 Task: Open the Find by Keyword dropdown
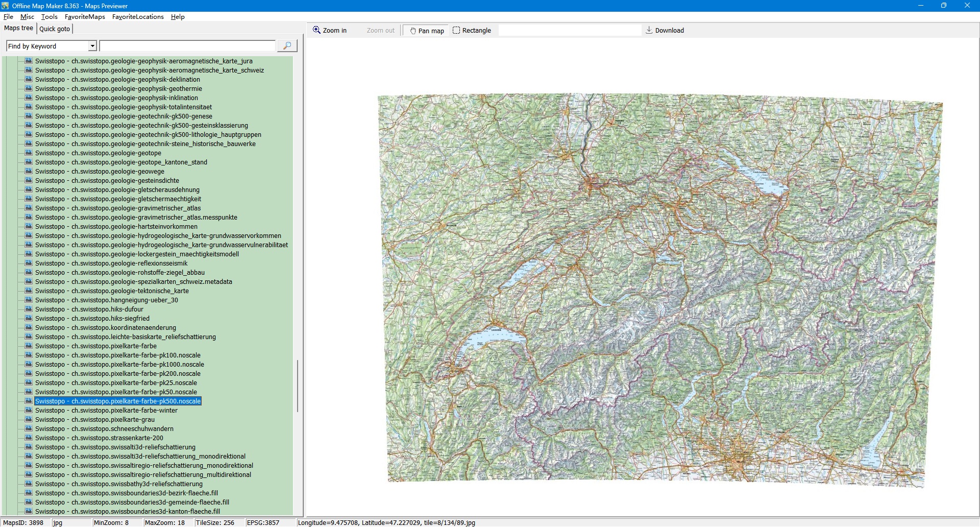tap(92, 46)
